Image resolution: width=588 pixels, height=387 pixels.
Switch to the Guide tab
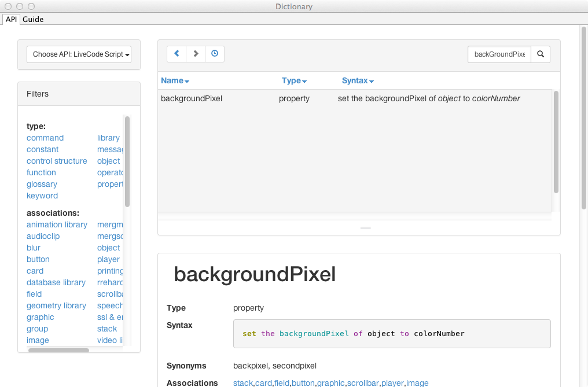click(33, 19)
